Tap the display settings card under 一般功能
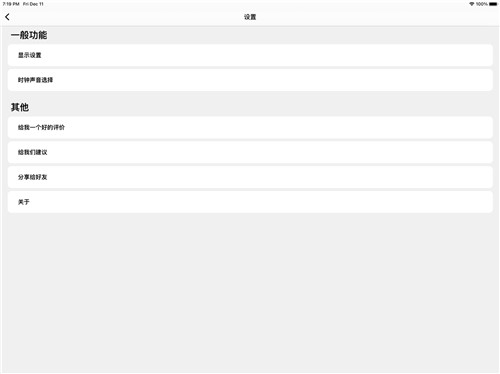The width and height of the screenshot is (500, 374). [250, 55]
